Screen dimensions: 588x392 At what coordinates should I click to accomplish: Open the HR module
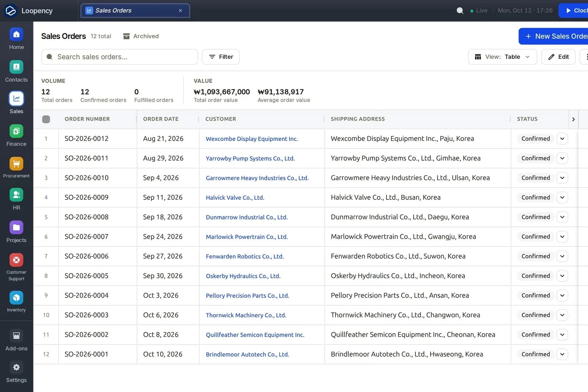click(x=16, y=199)
